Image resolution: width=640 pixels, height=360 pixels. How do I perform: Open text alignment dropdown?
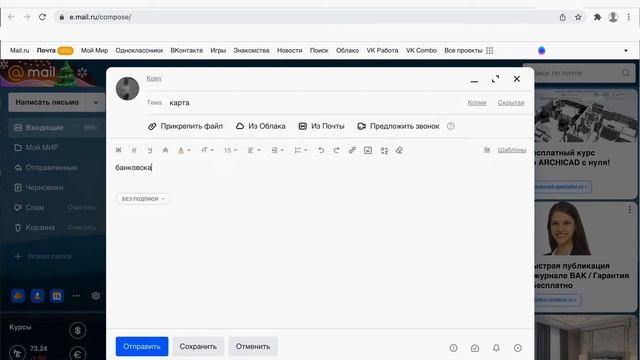click(254, 150)
